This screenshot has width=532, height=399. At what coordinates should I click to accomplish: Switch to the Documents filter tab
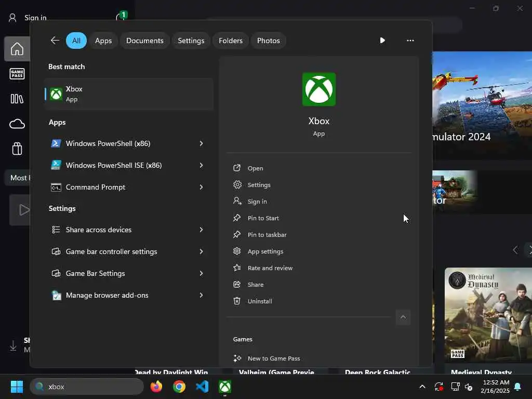tap(145, 41)
